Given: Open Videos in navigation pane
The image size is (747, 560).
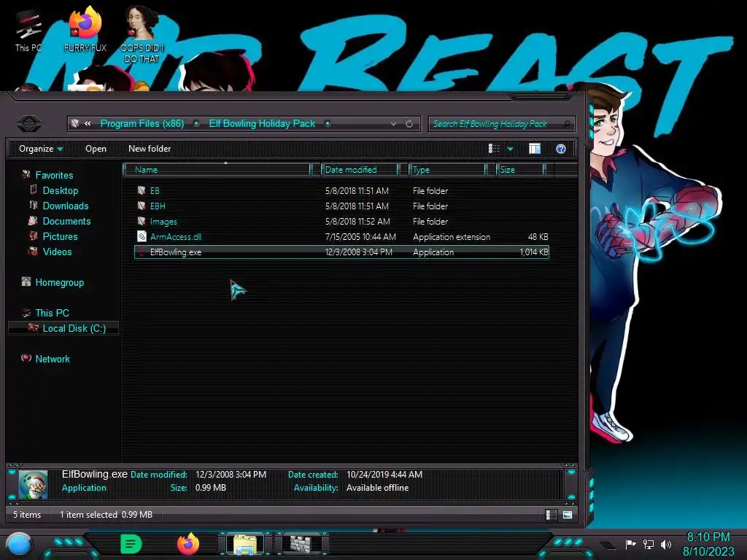Looking at the screenshot, I should 57,252.
